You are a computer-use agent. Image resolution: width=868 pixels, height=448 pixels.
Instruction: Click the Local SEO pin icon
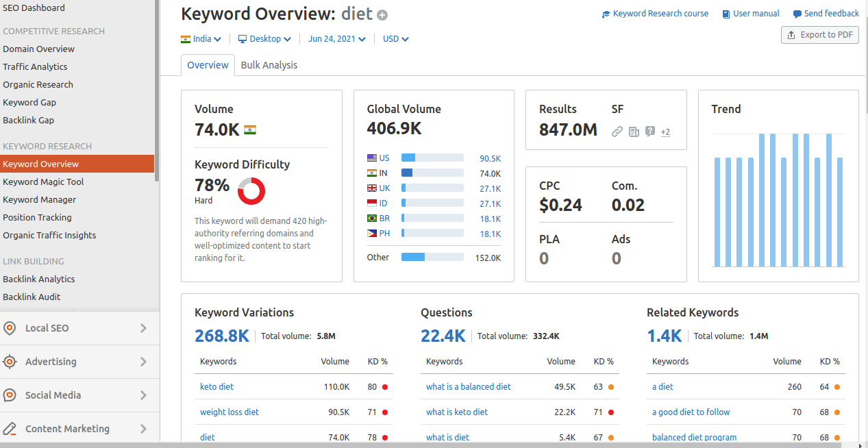(x=10, y=328)
